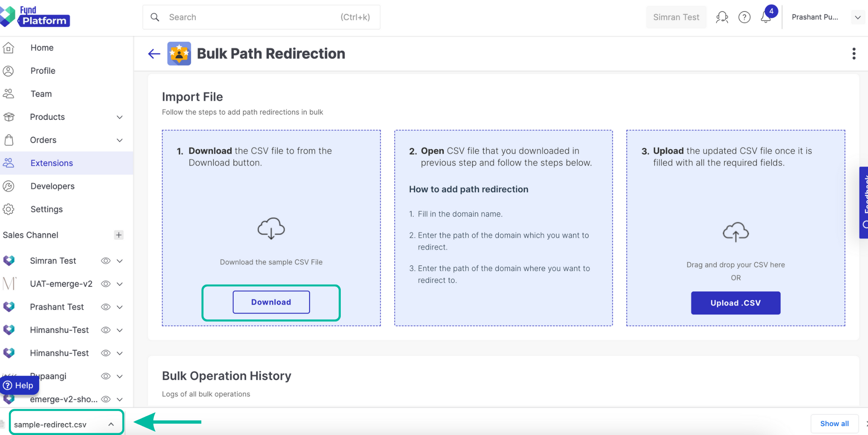Click the help question mark icon
The width and height of the screenshot is (868, 435).
click(x=745, y=17)
